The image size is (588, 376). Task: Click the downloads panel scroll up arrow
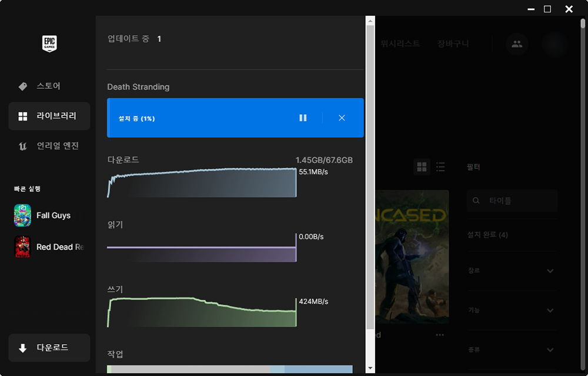point(370,21)
